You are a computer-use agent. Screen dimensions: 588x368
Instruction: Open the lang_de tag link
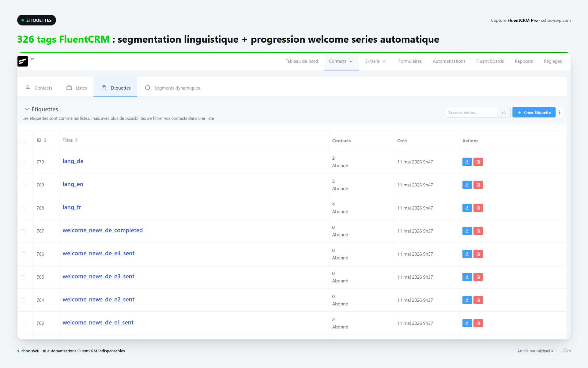(x=73, y=161)
